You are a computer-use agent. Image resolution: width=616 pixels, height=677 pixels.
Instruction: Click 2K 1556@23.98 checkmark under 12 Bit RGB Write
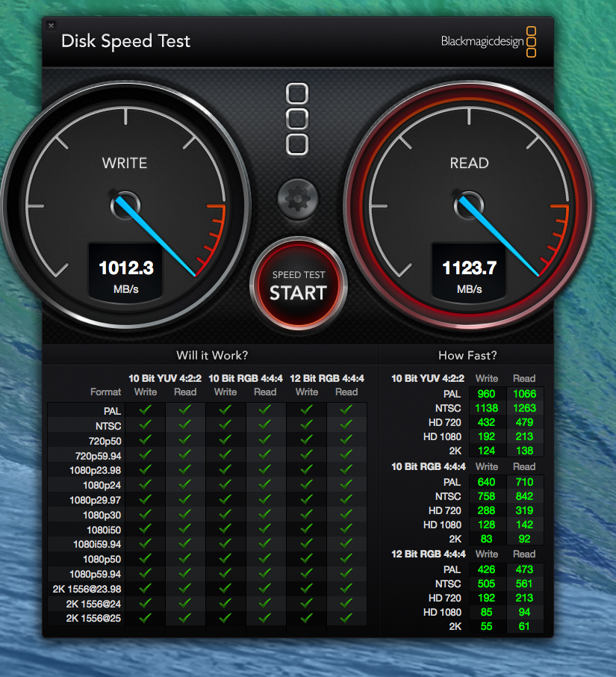pyautogui.click(x=306, y=587)
